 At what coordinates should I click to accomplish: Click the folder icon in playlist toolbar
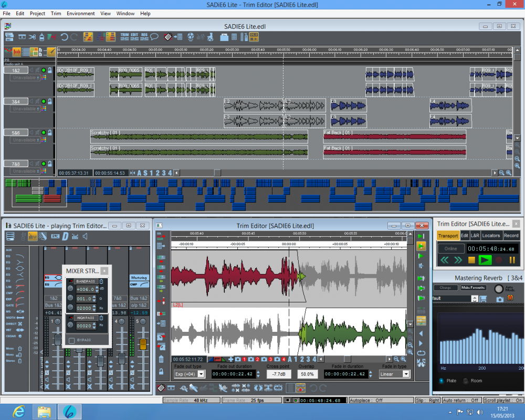pyautogui.click(x=224, y=37)
